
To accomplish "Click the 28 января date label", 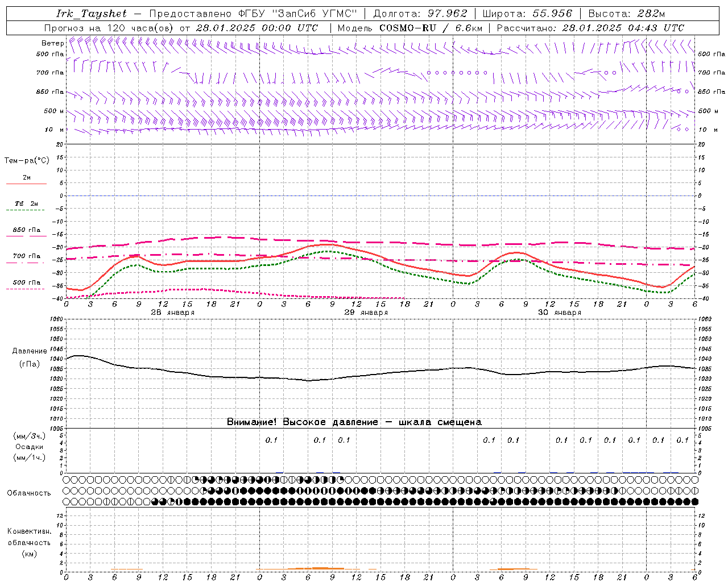I will click(172, 313).
